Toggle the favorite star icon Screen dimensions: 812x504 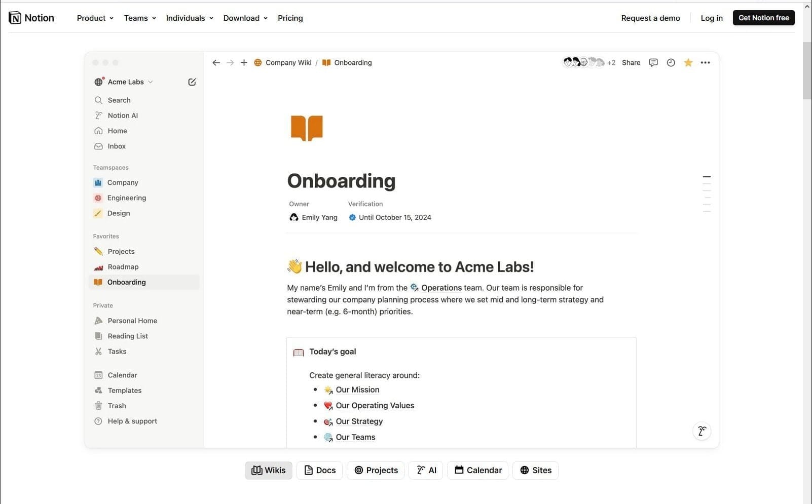click(688, 63)
